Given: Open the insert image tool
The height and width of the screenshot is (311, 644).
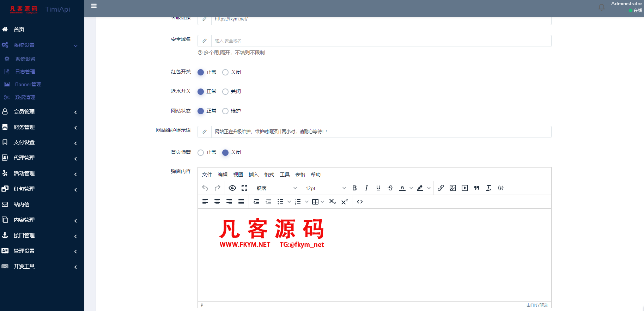Looking at the screenshot, I should [x=453, y=188].
